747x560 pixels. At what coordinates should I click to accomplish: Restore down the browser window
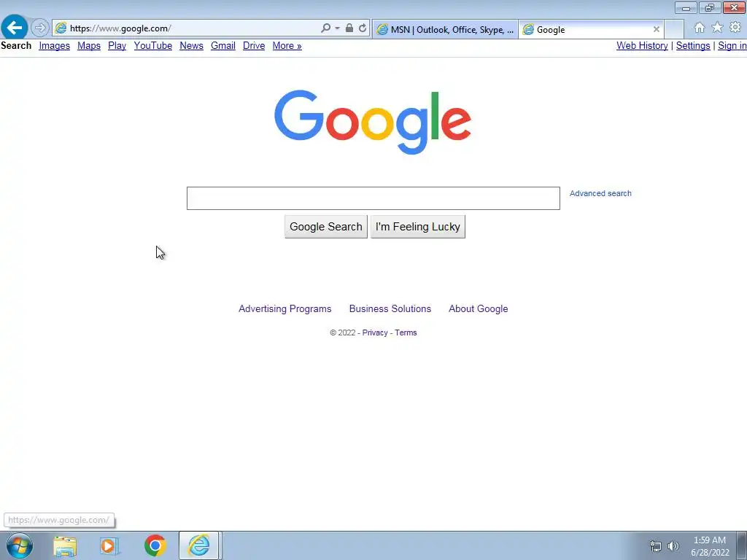click(710, 7)
